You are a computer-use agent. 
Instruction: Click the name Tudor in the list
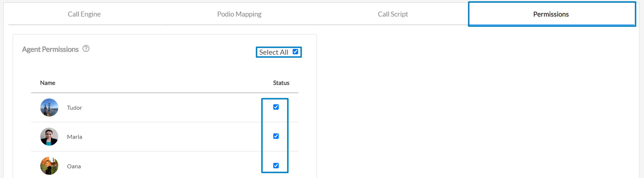[74, 108]
